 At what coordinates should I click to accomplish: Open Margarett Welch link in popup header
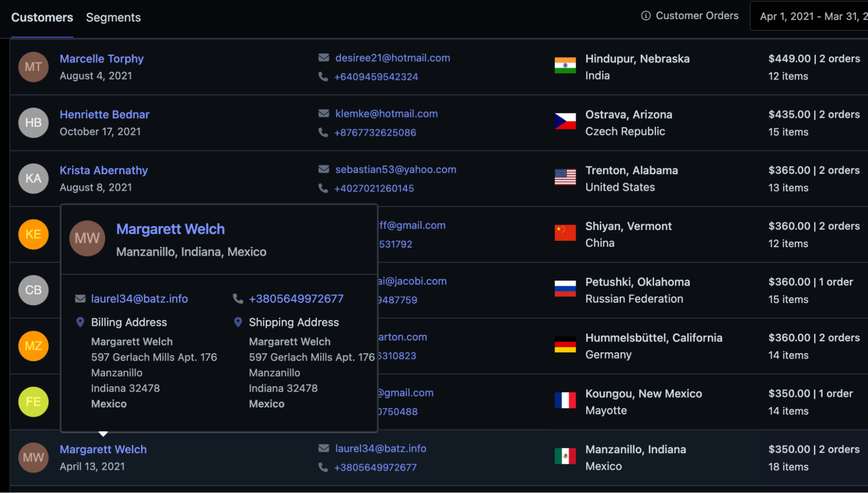click(x=170, y=229)
